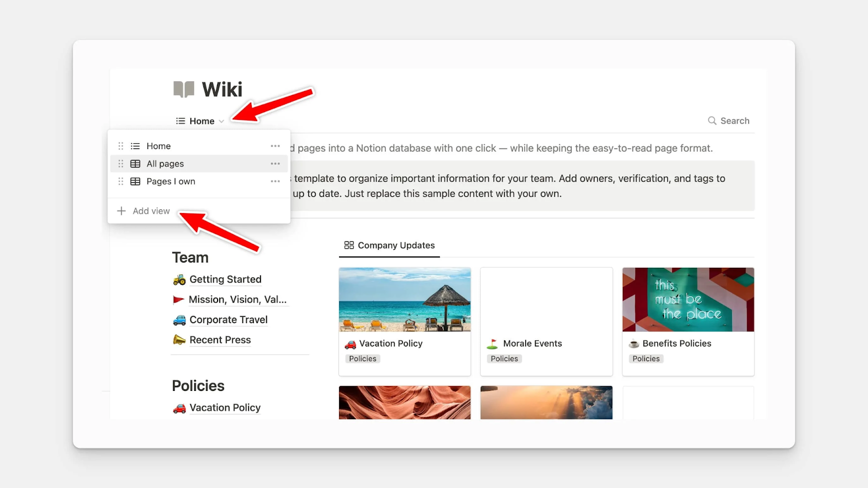Screen dimensions: 868x488
Task: Open the Benefits Policies neon sign card
Action: click(688, 299)
